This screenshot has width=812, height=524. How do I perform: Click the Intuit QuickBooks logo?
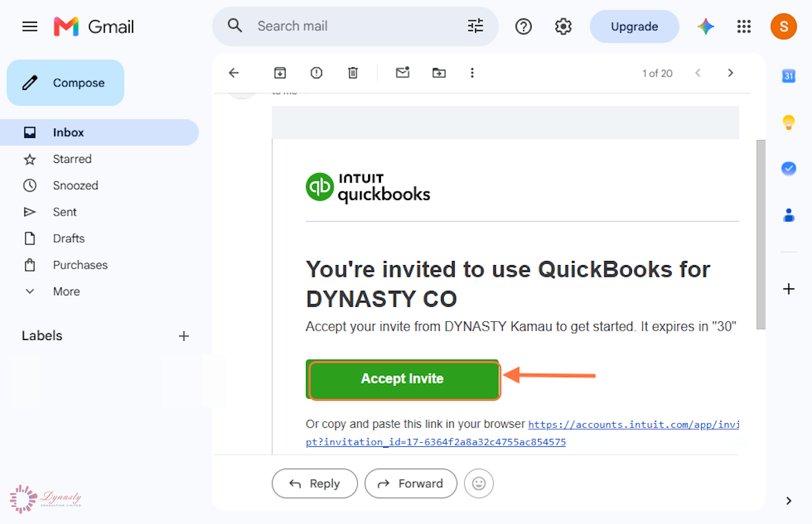[368, 187]
